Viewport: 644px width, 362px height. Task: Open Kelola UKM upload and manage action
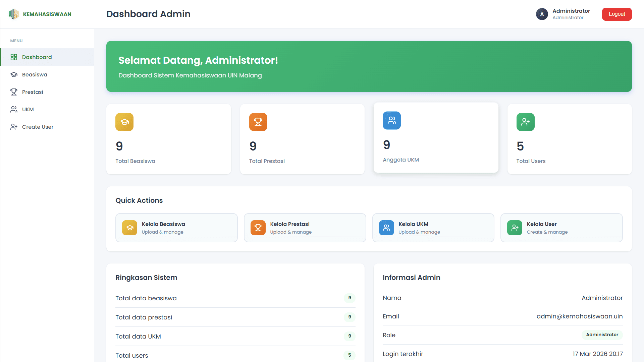433,228
